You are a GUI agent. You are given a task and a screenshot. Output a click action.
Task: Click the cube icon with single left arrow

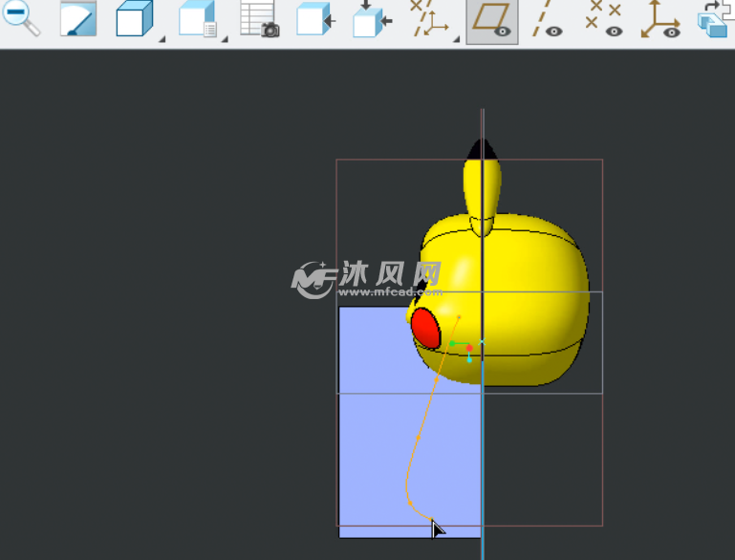[316, 19]
